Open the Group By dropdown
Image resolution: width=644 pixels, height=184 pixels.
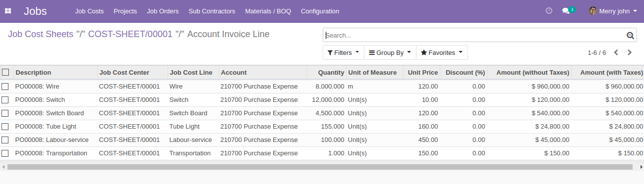point(390,52)
